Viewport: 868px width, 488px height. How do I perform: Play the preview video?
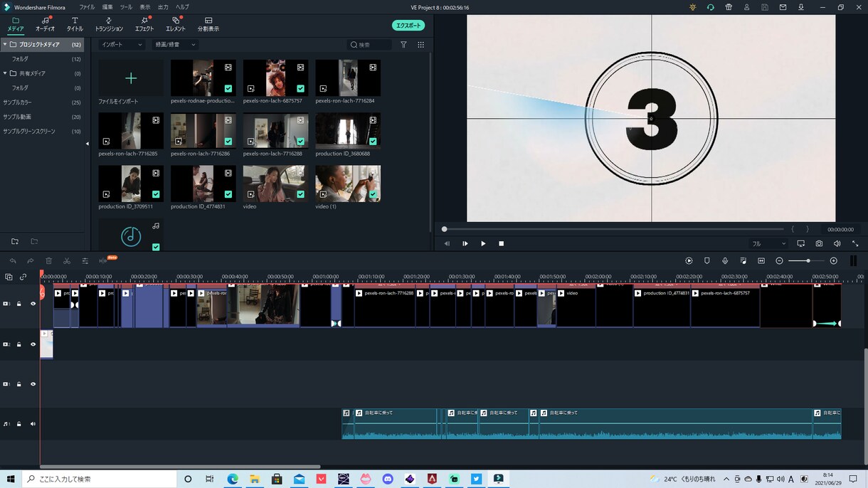point(483,243)
